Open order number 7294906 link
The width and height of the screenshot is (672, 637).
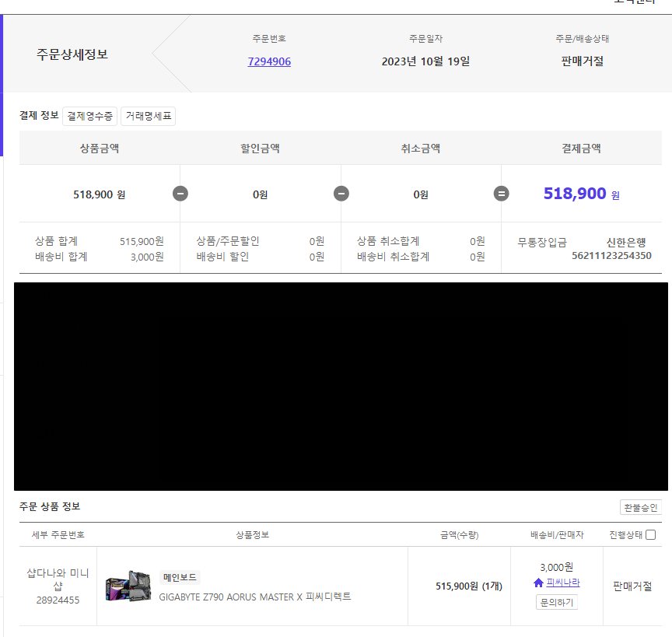tap(269, 61)
